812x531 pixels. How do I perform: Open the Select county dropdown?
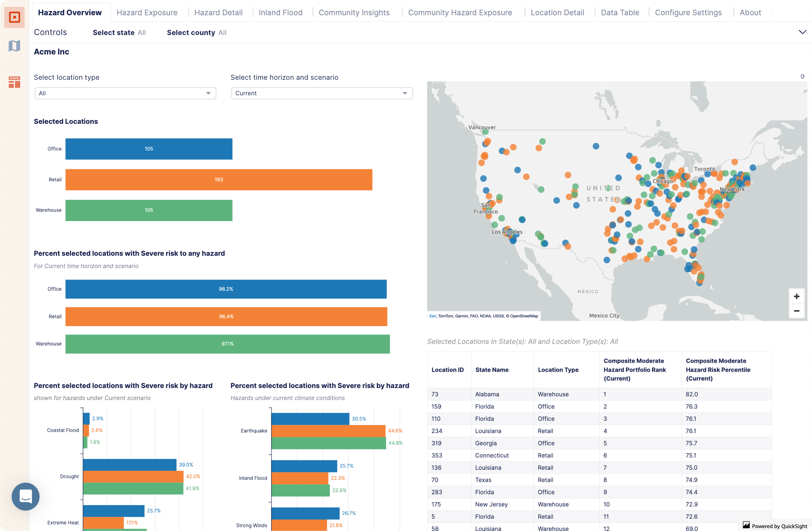point(223,33)
